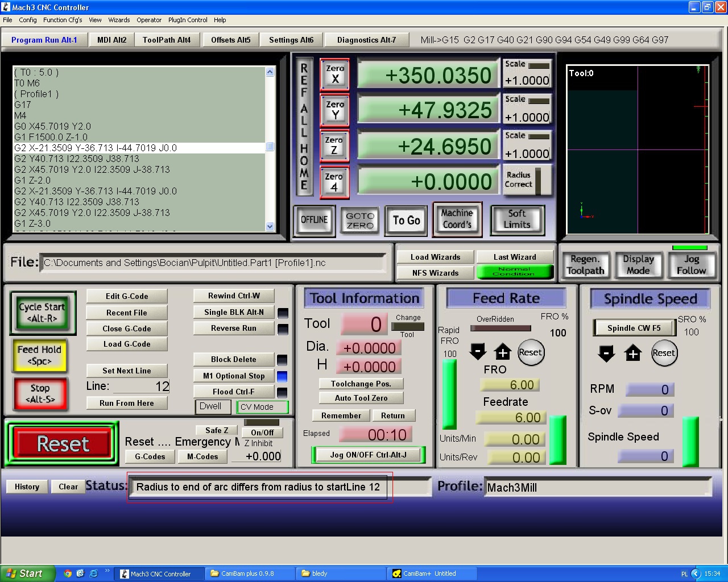Toggle Soft Limits

[x=517, y=219]
